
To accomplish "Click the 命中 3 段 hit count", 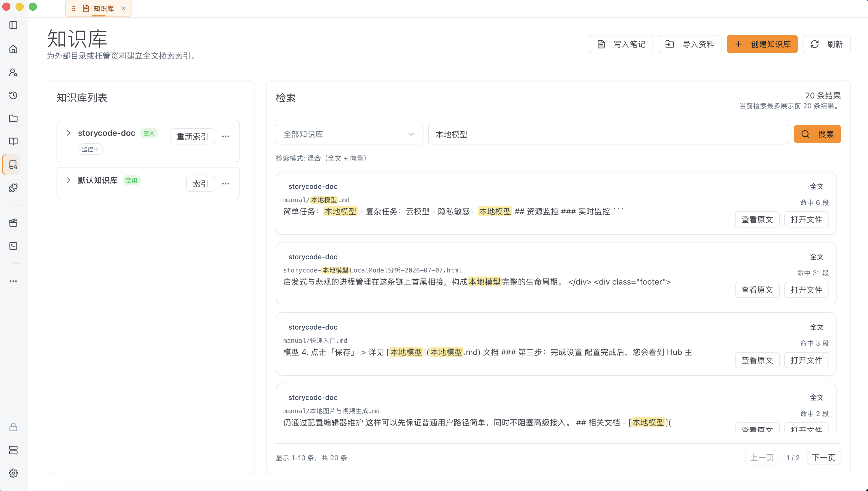I will [814, 343].
